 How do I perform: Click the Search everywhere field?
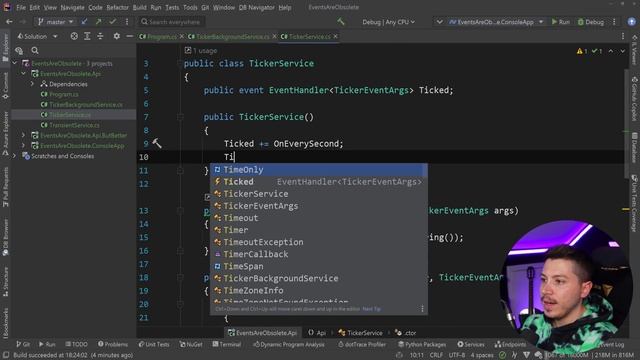coord(171,22)
